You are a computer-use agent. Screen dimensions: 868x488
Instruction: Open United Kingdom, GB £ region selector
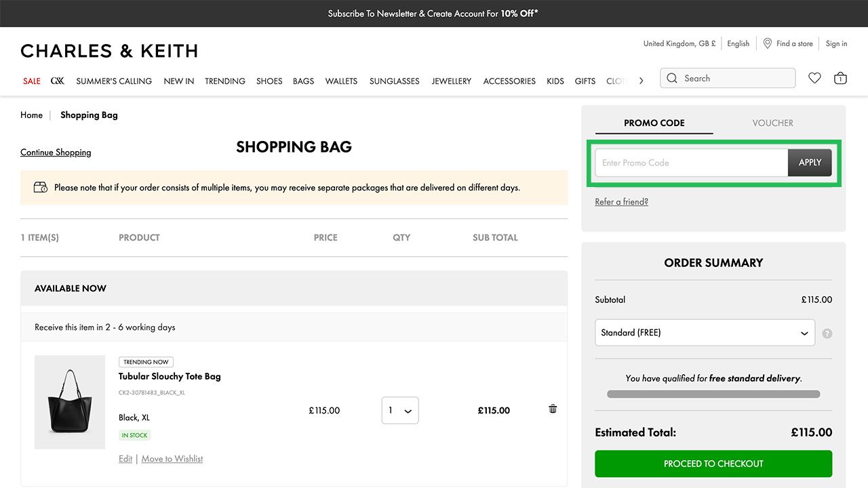(679, 43)
